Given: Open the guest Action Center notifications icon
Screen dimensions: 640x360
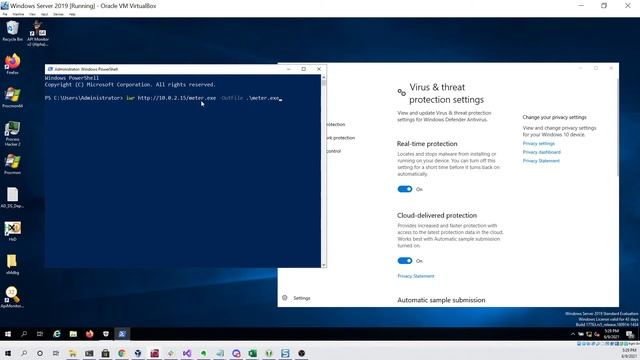Looking at the screenshot, I should 630,334.
